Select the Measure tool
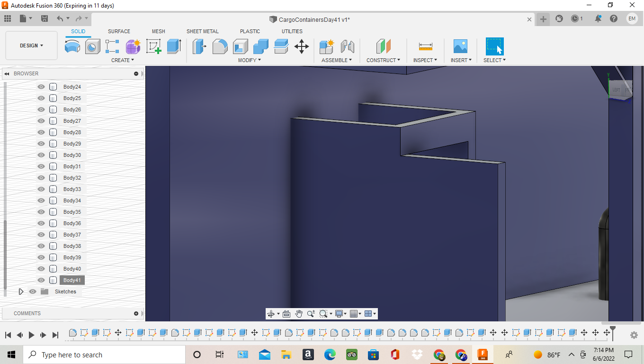644x364 pixels. (426, 46)
